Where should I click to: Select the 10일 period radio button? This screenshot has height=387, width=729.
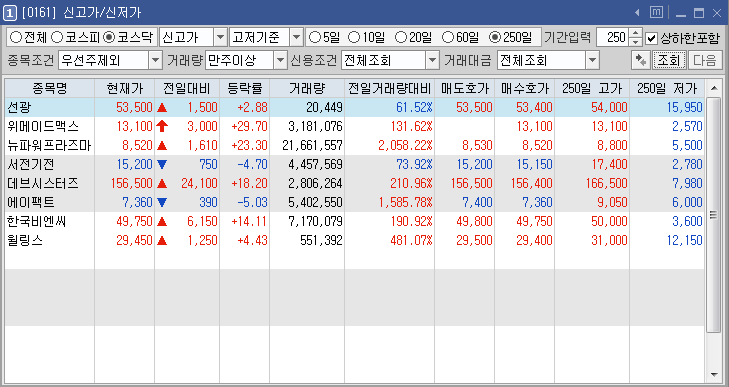[354, 37]
